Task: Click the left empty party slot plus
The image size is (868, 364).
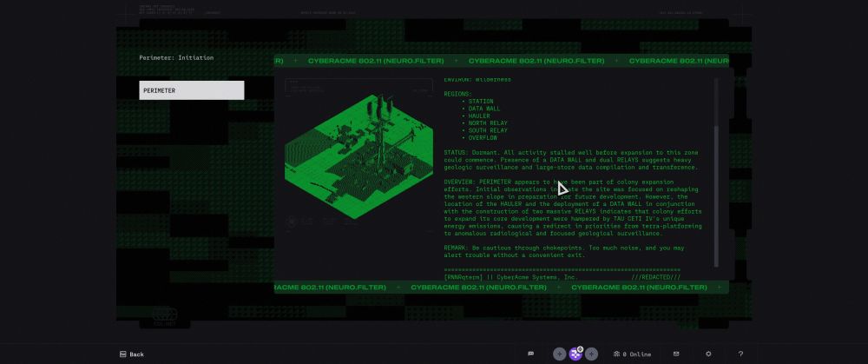Action: 560,354
